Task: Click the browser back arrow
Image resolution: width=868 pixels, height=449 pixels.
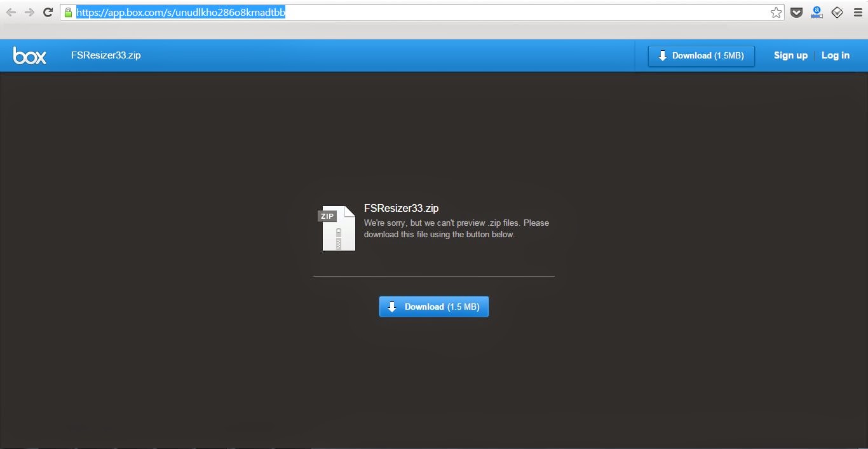Action: pyautogui.click(x=11, y=12)
